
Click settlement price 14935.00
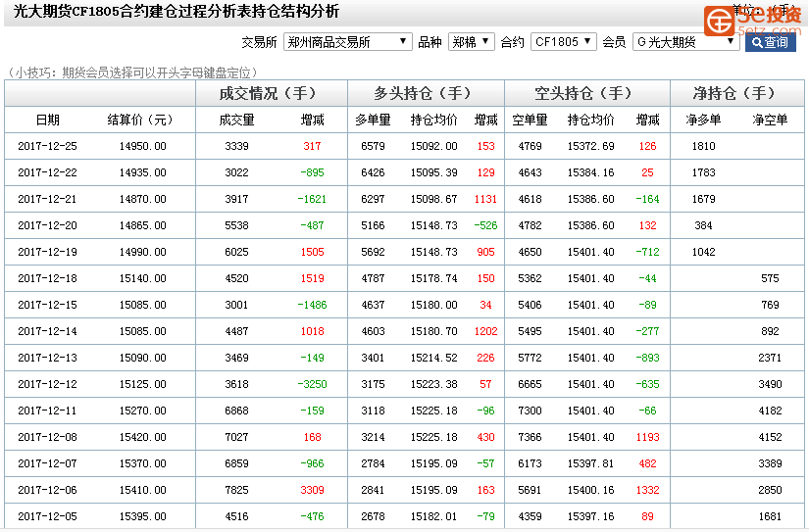tap(143, 172)
